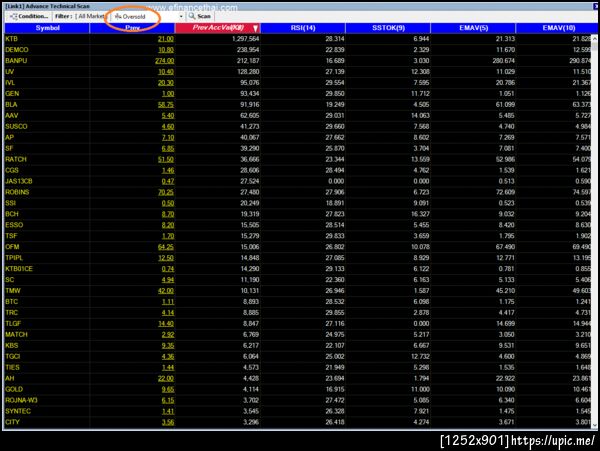Select the AAV symbol
Image resolution: width=600 pixels, height=451 pixels.
(x=11, y=116)
